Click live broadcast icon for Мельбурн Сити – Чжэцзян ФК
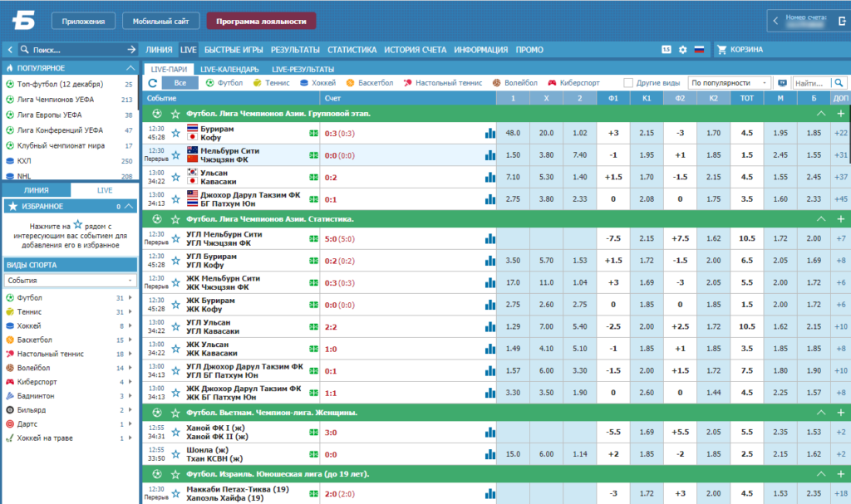851x504 pixels. [x=313, y=155]
